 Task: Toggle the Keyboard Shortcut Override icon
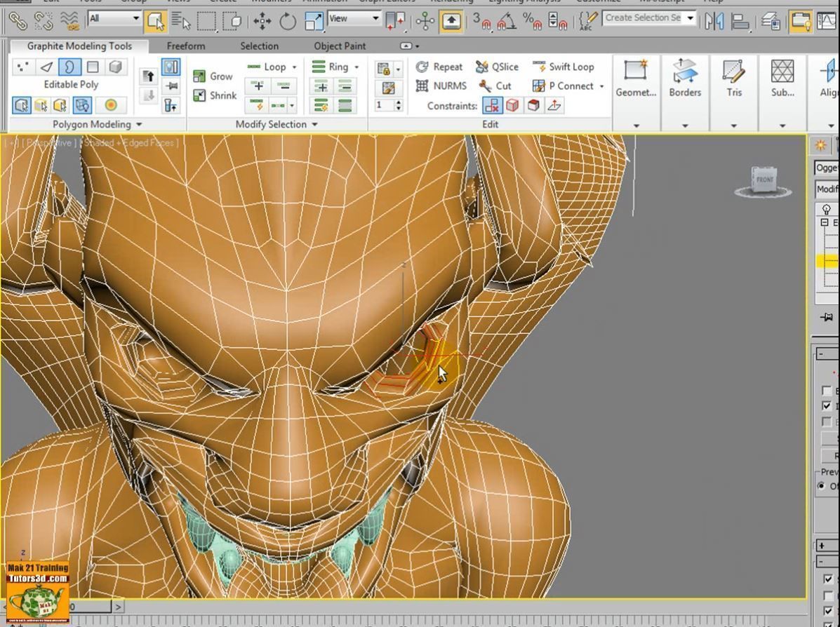[x=451, y=22]
